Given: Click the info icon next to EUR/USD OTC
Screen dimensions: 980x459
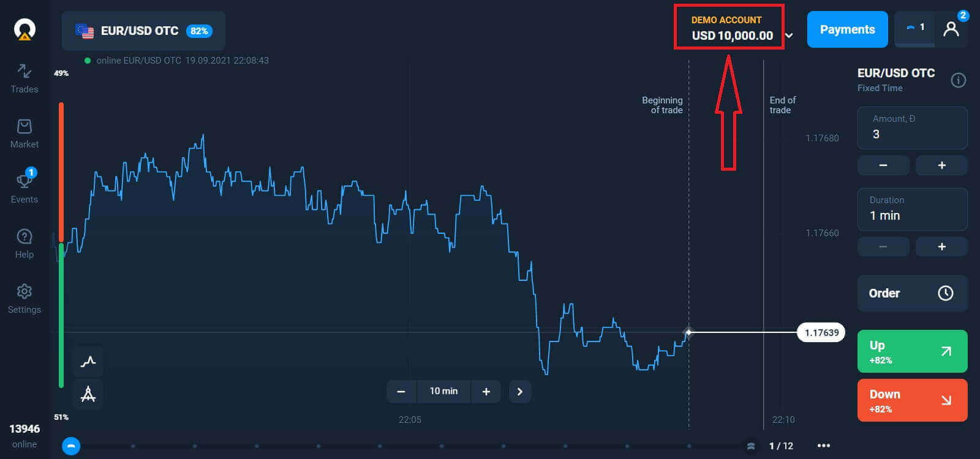Looking at the screenshot, I should pyautogui.click(x=959, y=79).
